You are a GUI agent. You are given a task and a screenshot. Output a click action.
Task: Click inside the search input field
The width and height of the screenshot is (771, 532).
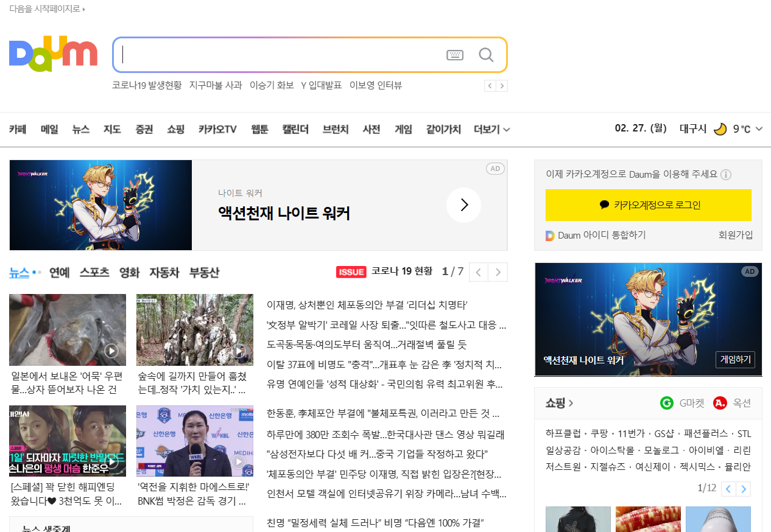[274, 54]
